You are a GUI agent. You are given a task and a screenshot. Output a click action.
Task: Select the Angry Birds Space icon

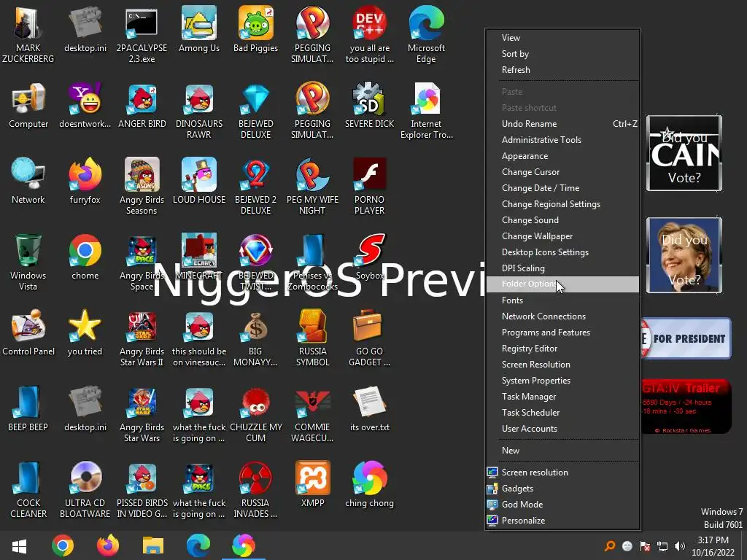[x=142, y=262]
